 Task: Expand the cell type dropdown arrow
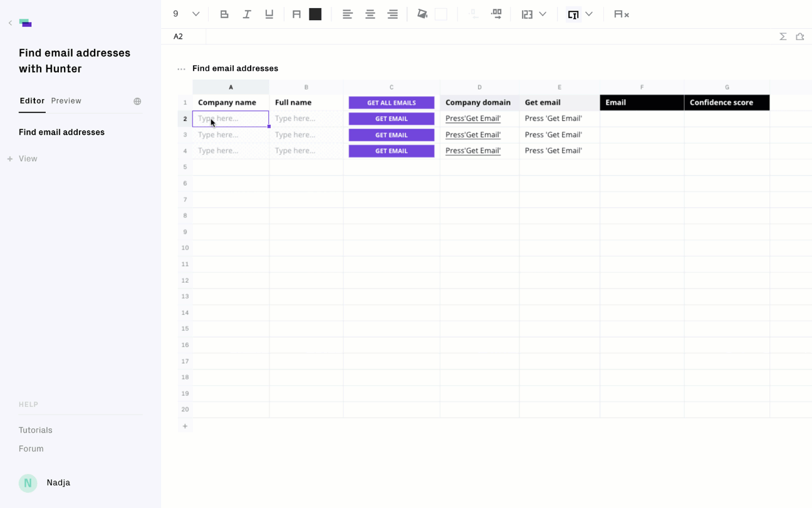pyautogui.click(x=589, y=14)
